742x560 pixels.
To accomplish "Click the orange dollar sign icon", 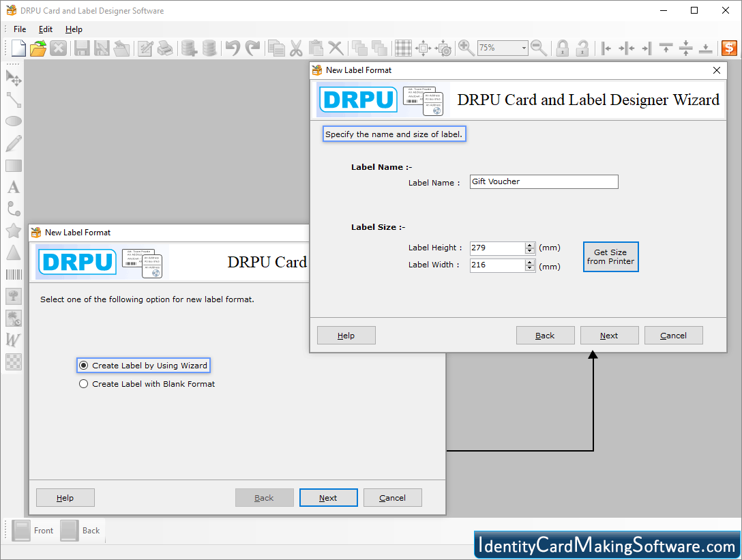I will click(729, 48).
